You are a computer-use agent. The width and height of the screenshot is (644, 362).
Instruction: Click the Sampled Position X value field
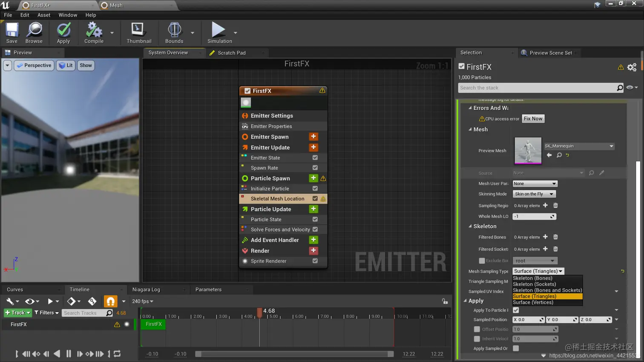[528, 319]
